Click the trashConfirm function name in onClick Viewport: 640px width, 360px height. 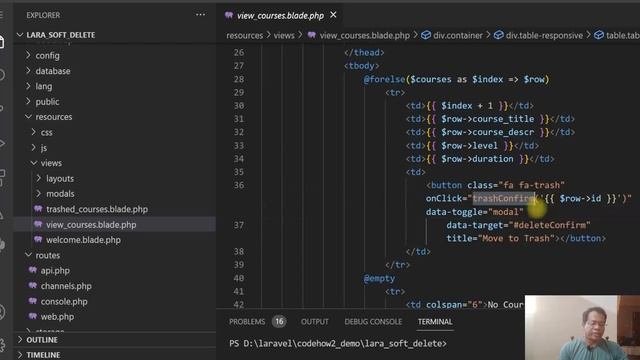tap(504, 198)
